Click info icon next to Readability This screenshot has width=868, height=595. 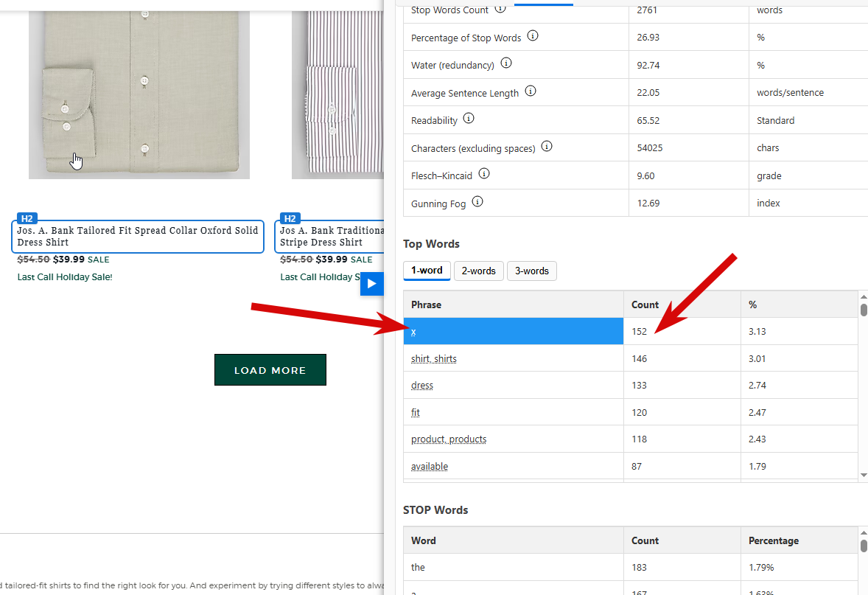pos(469,119)
